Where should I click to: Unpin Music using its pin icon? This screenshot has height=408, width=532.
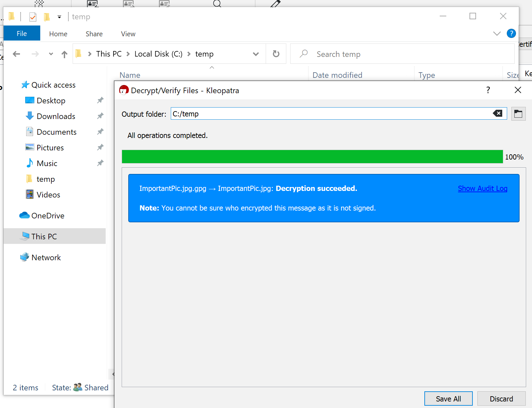coord(100,163)
